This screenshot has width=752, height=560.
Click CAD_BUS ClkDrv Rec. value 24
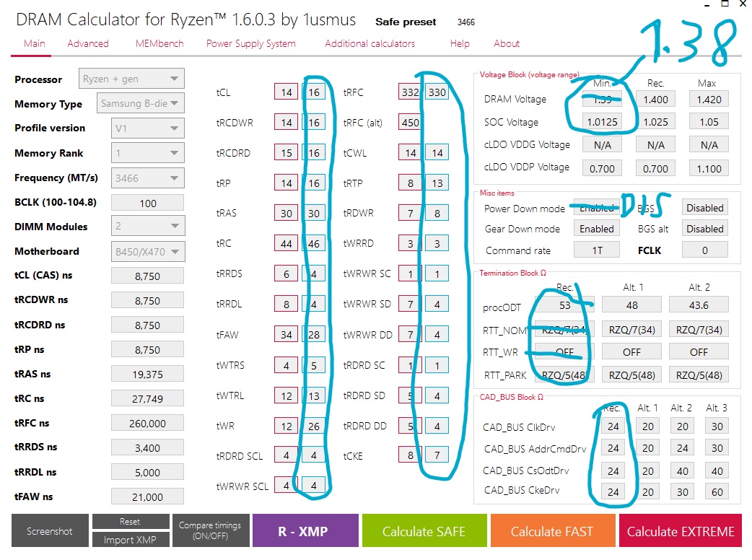613,426
